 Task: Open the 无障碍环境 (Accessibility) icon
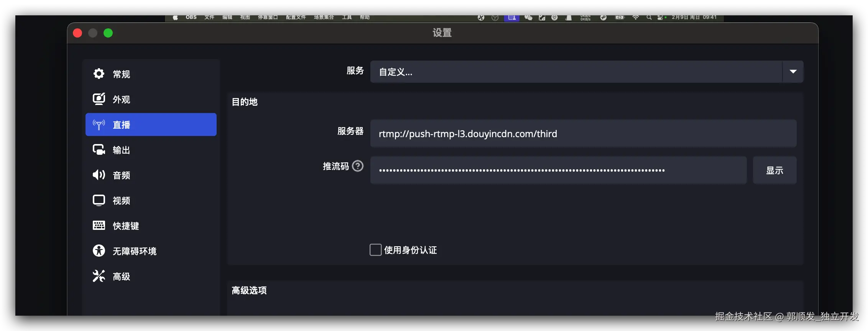(99, 251)
